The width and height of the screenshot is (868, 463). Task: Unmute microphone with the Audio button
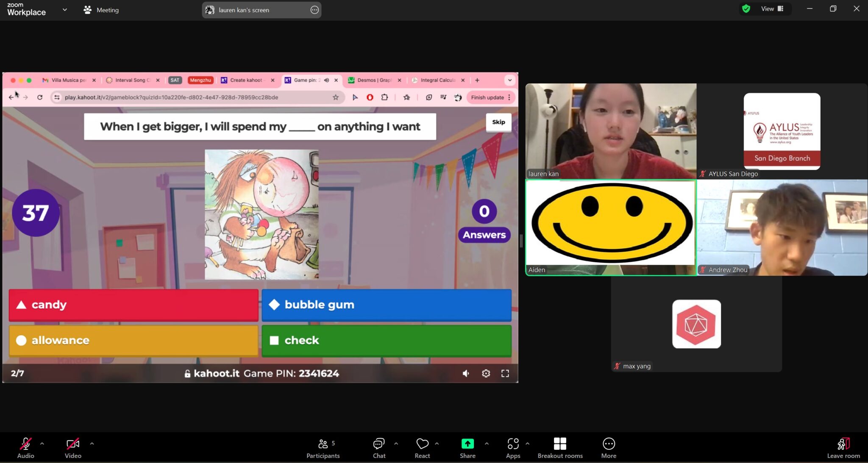tap(25, 448)
